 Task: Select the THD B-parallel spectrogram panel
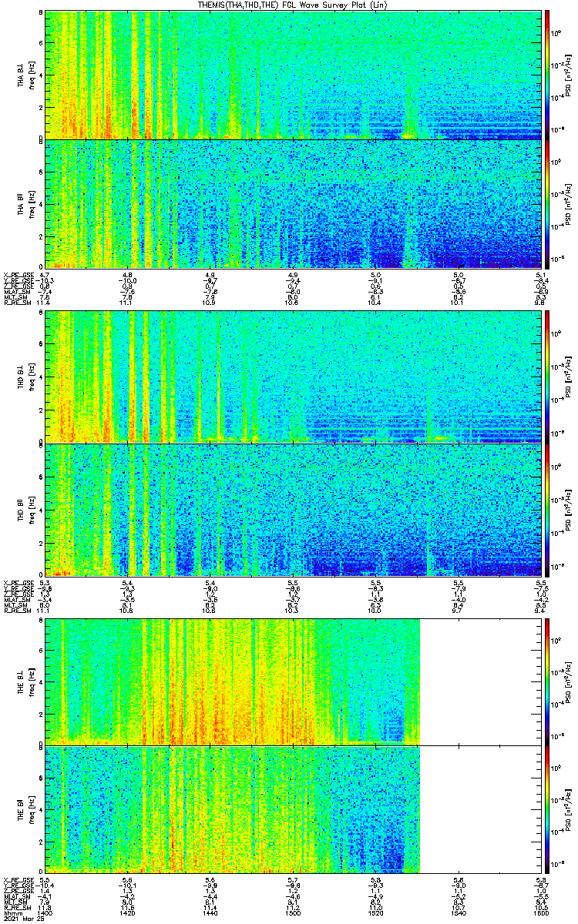pos(294,510)
